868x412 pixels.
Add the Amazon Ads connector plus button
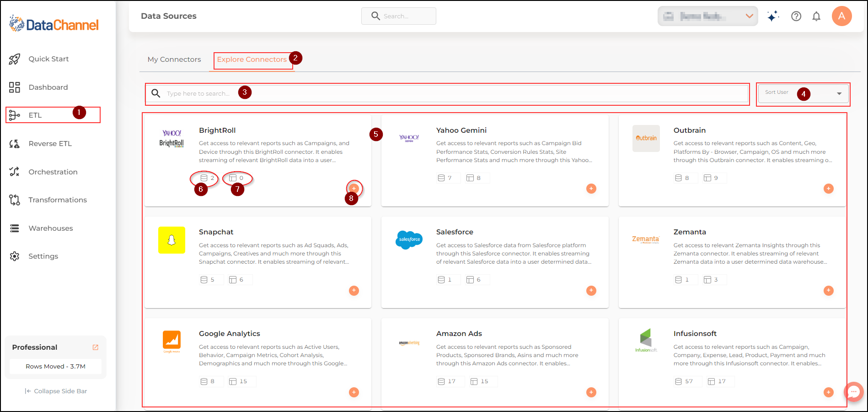pos(591,392)
